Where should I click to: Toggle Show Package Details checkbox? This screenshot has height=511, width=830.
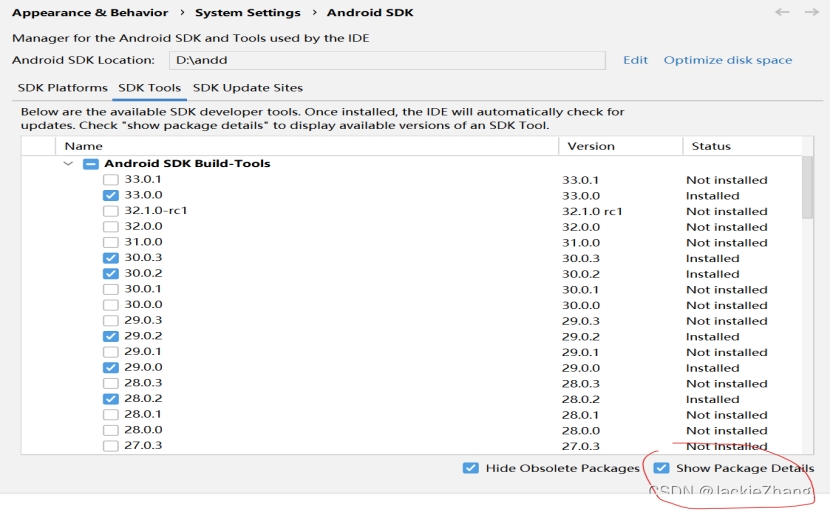point(661,468)
